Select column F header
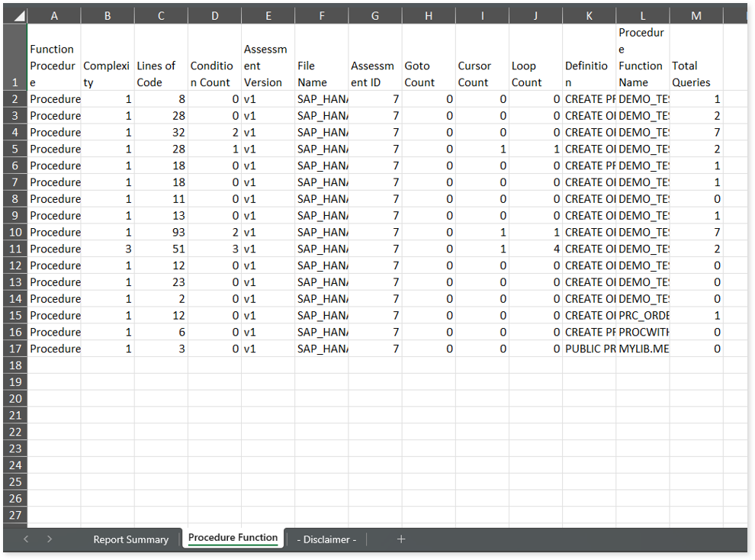The width and height of the screenshot is (755, 560). 321,16
